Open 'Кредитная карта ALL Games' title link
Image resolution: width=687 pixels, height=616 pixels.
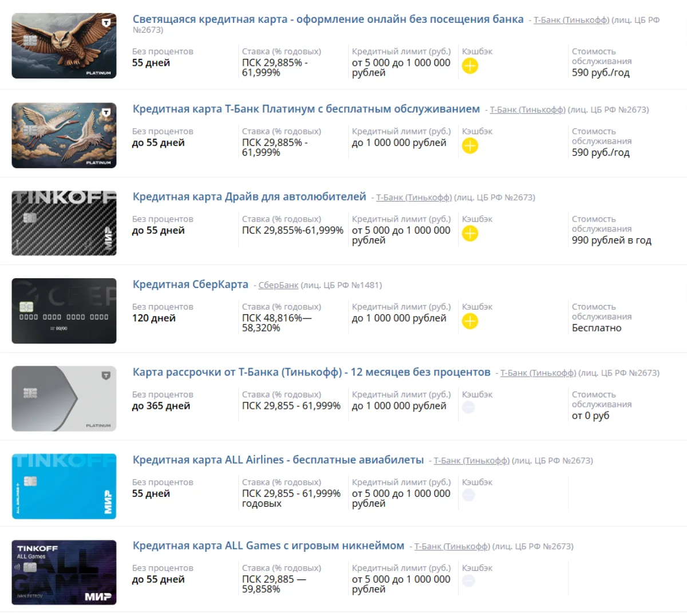click(x=269, y=546)
